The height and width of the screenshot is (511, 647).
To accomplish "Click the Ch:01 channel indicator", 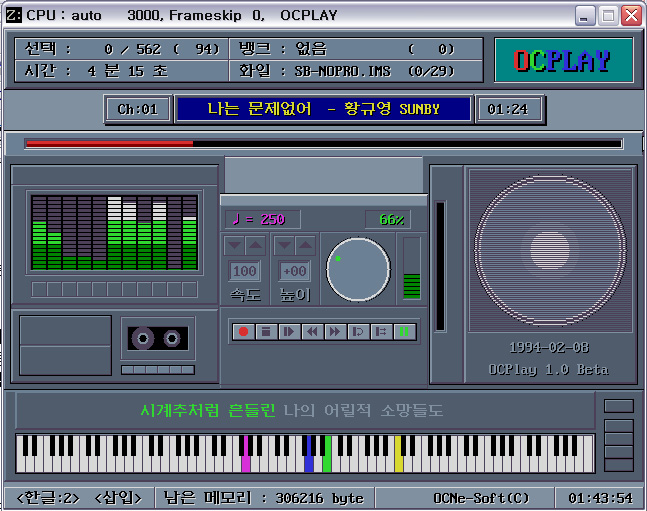I will [138, 109].
